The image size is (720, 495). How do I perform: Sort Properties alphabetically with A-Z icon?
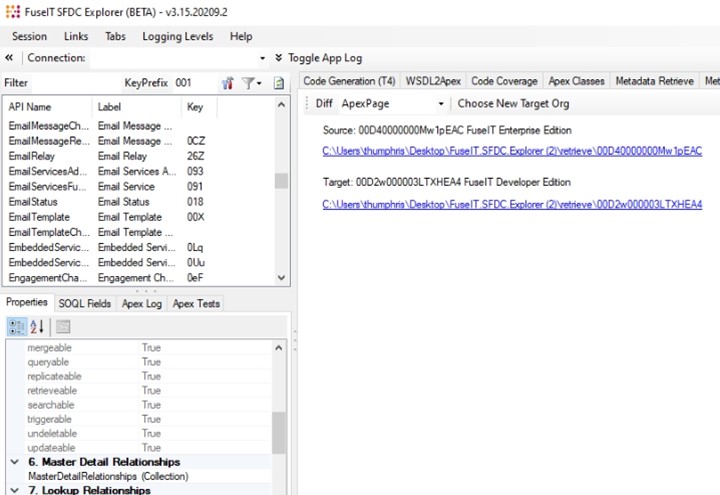click(37, 326)
